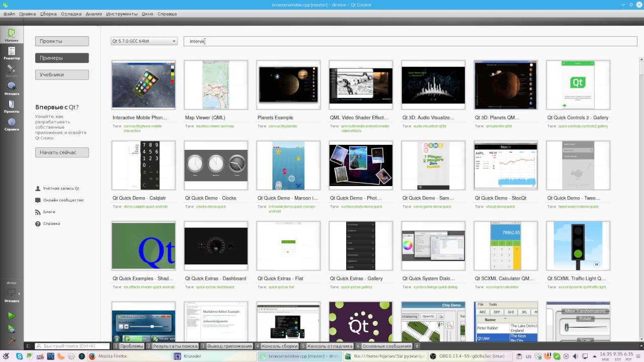
Task: Click the Справка question mark icon
Action: pos(38,223)
